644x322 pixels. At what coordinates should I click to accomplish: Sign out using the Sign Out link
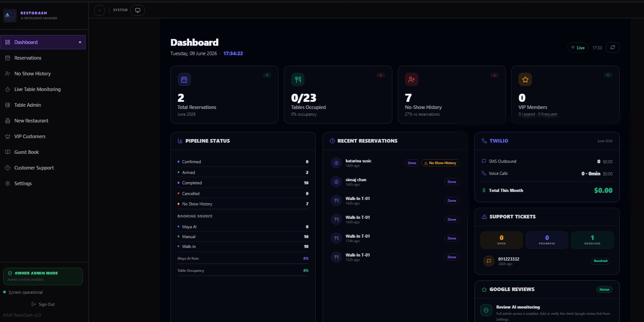[x=43, y=304]
